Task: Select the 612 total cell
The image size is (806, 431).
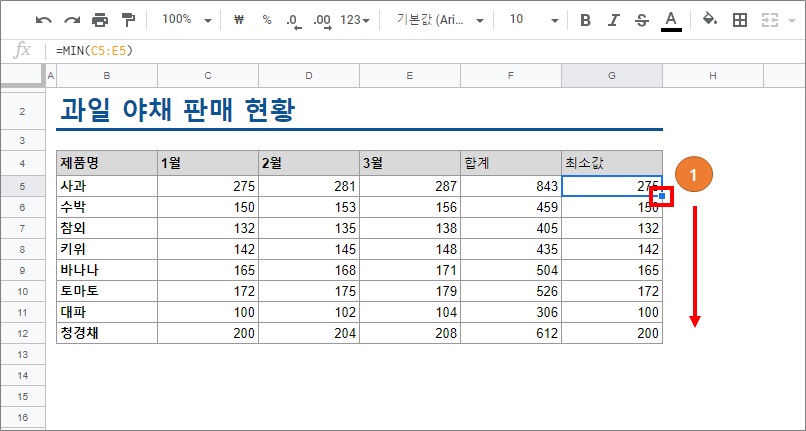Action: tap(510, 333)
